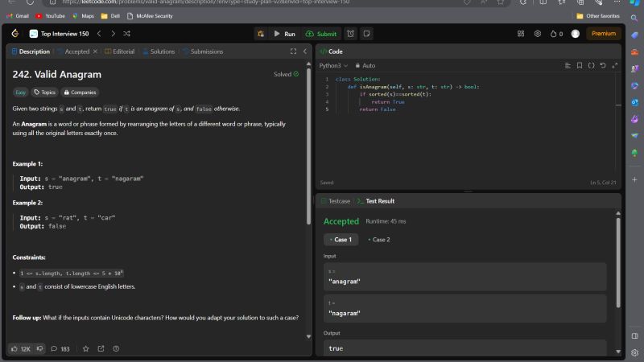
Task: Open the Maps bookmark
Action: [83, 16]
